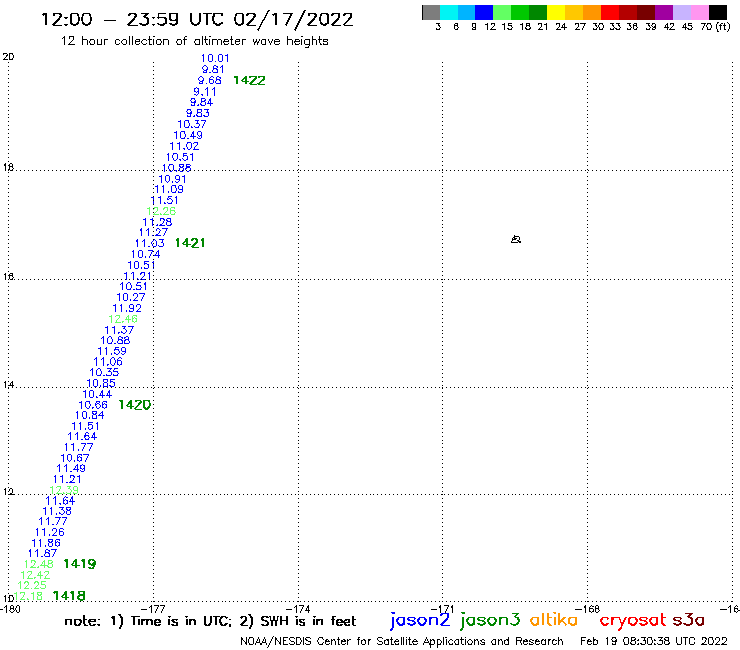Click the 70 (ft) scale label
This screenshot has width=740, height=650.
point(715,27)
